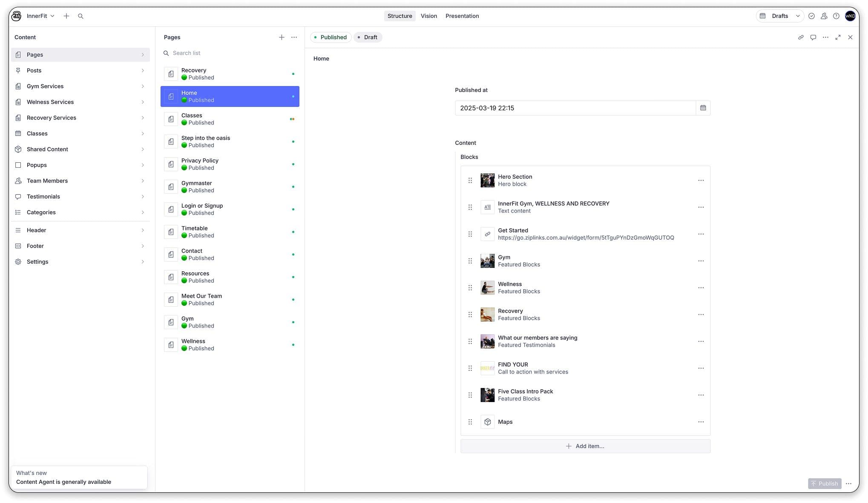Switch to the Vision tab
The width and height of the screenshot is (868, 503).
coord(429,16)
